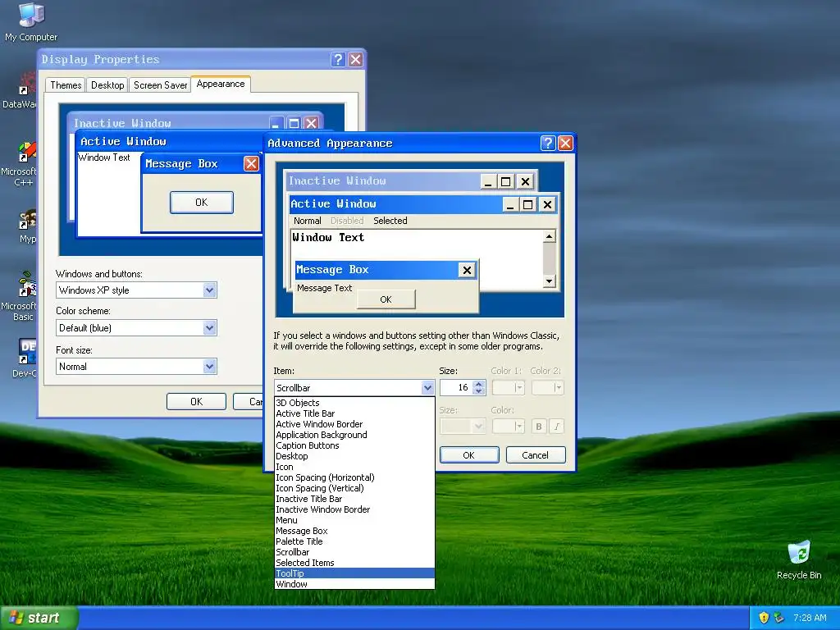Pick Inactive Window Border in list

354,509
